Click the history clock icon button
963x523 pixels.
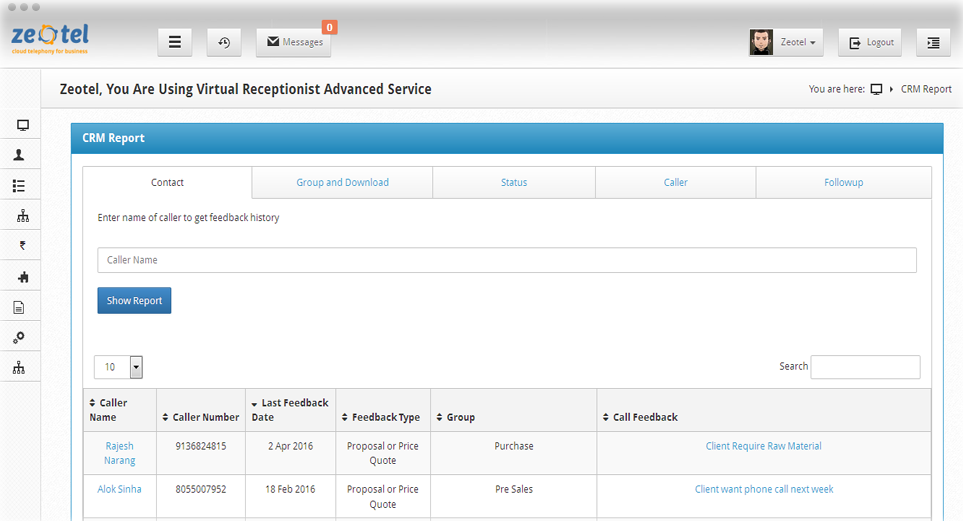(x=224, y=42)
